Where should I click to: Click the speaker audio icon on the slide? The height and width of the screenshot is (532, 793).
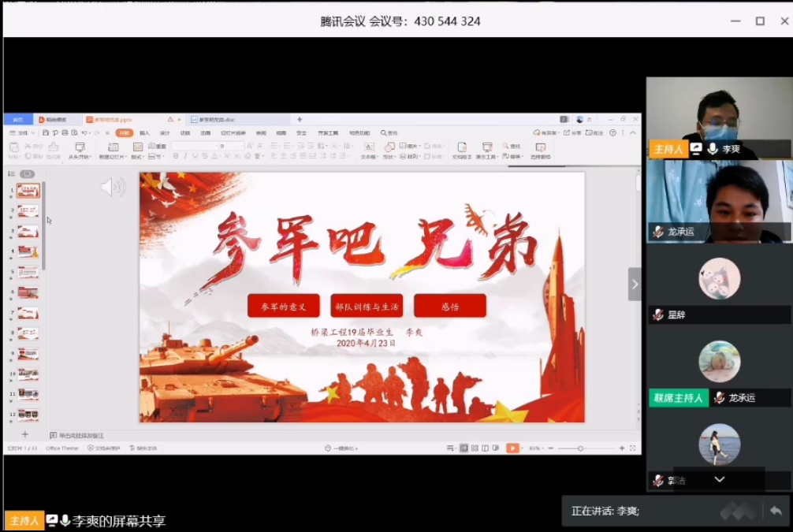click(113, 187)
